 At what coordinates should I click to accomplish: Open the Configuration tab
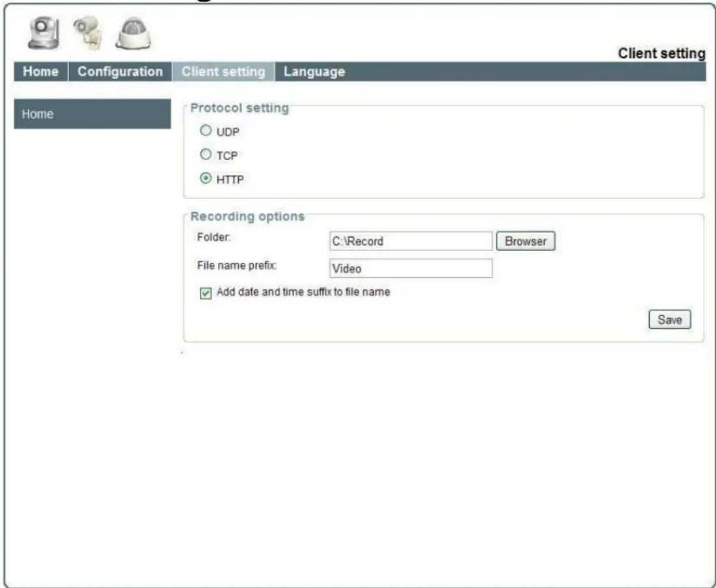coord(120,72)
